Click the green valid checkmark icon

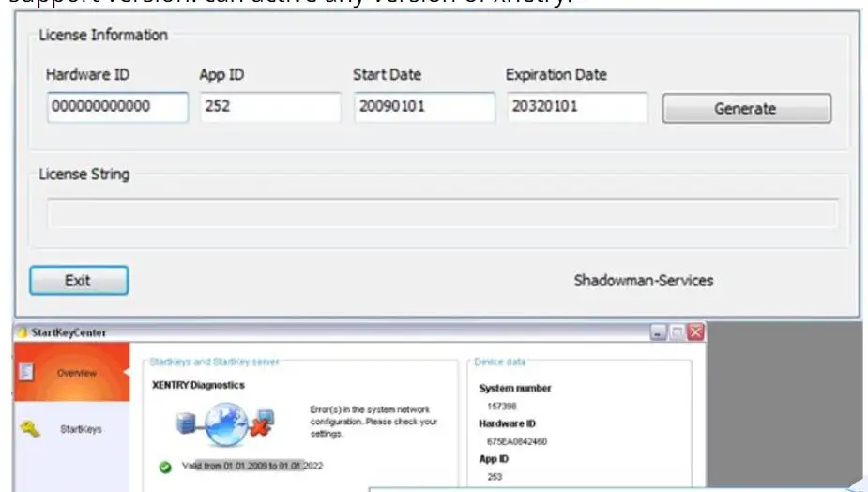(x=165, y=467)
